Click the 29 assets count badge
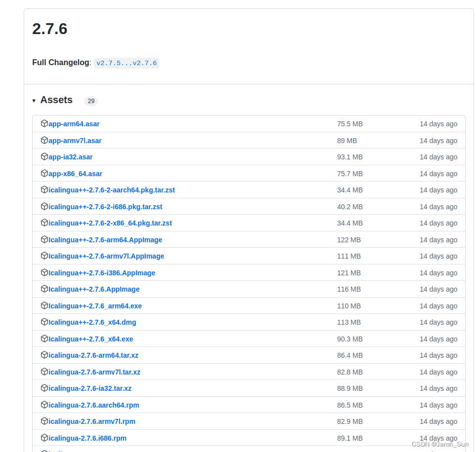This screenshot has width=476, height=452. click(x=91, y=101)
